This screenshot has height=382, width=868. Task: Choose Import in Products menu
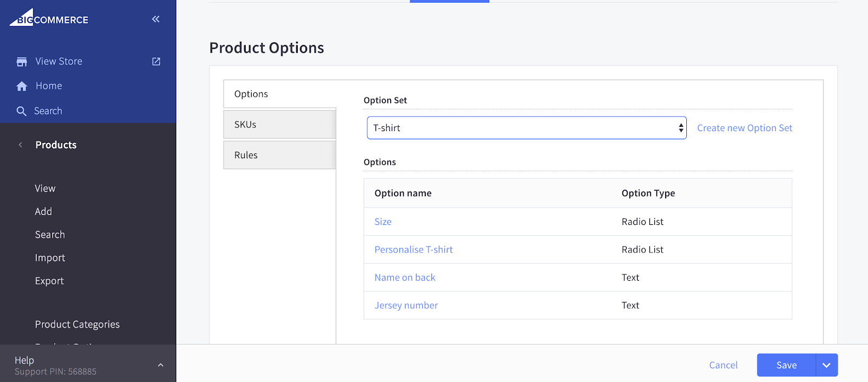point(50,258)
